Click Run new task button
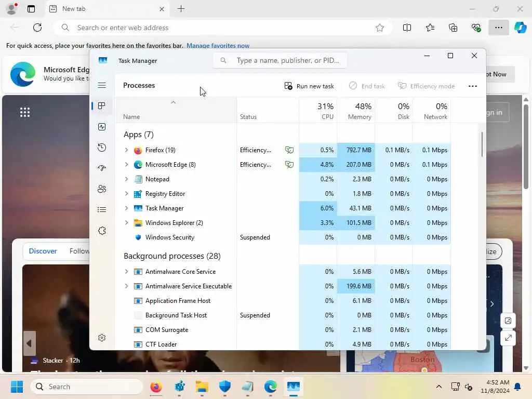532x399 pixels. coord(309,86)
